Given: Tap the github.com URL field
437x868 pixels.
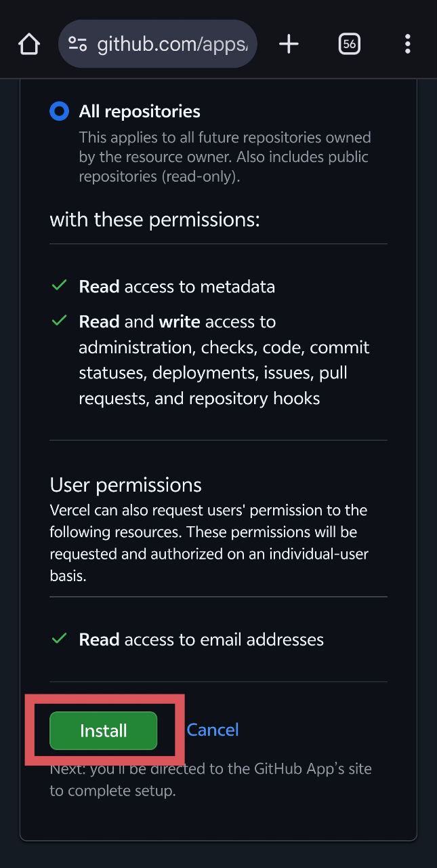Looking at the screenshot, I should click(158, 45).
